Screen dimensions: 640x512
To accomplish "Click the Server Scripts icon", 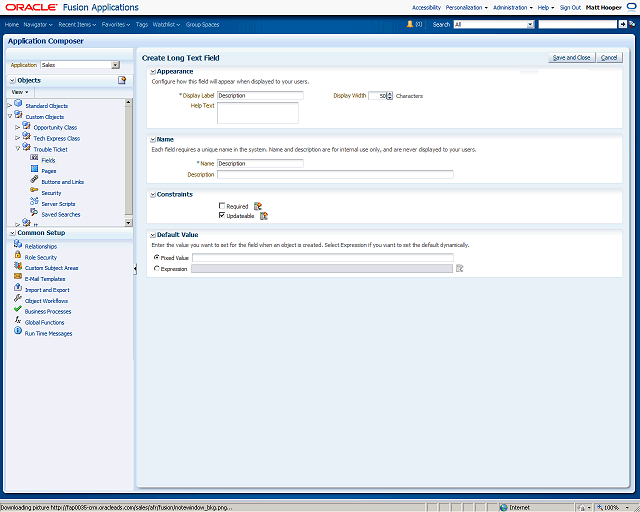I will pos(34,201).
